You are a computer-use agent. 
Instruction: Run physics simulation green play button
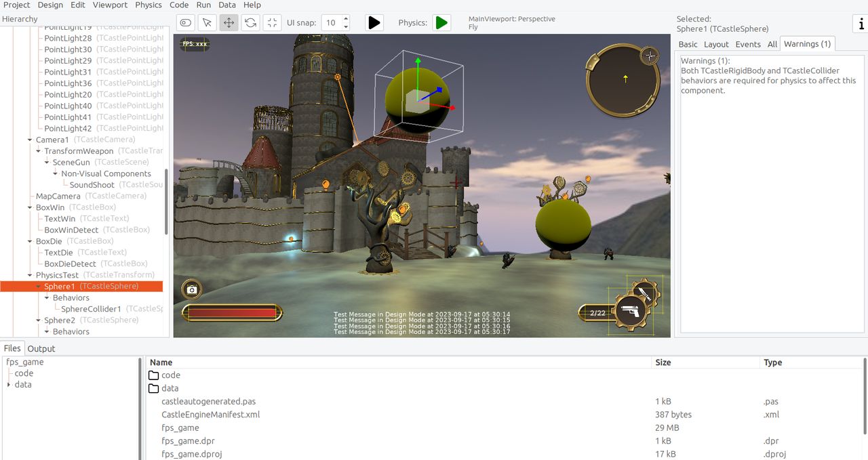[441, 22]
